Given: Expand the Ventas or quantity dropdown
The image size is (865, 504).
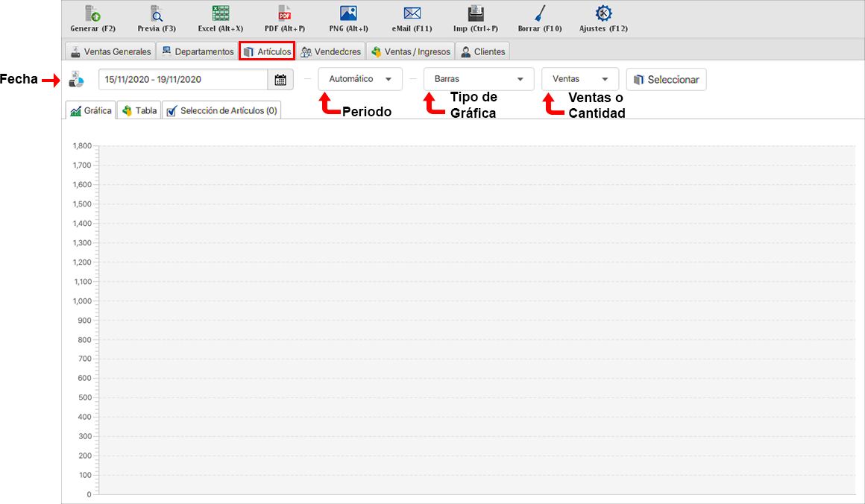Looking at the screenshot, I should (x=580, y=79).
